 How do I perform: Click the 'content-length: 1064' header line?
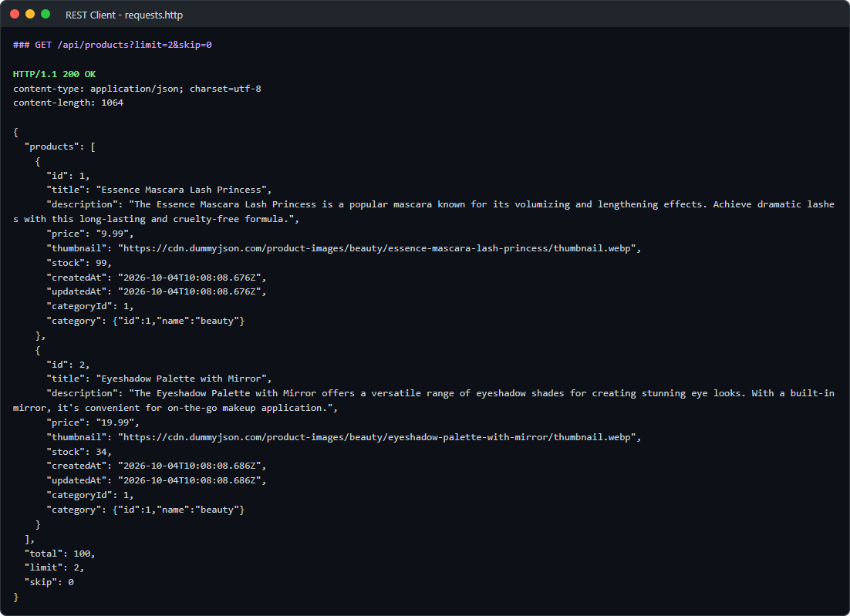click(x=69, y=103)
